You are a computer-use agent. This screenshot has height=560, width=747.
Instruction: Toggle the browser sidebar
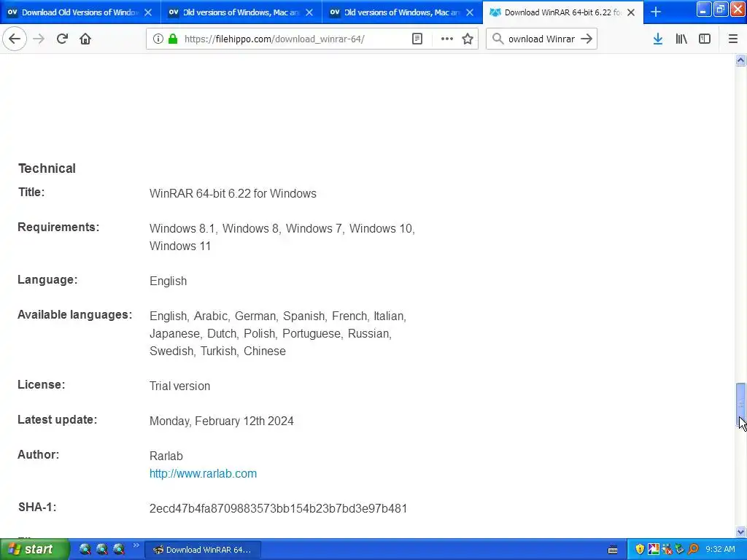(x=705, y=39)
